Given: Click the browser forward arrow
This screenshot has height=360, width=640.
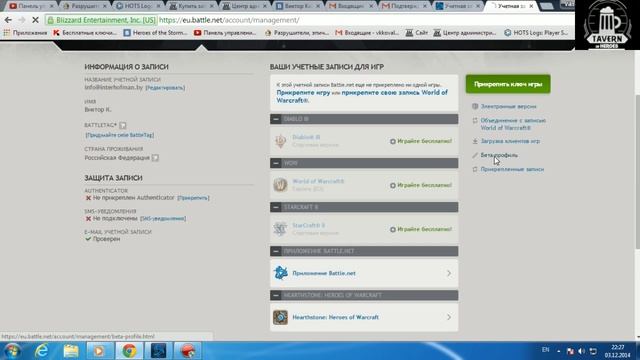Looking at the screenshot, I should (22, 20).
